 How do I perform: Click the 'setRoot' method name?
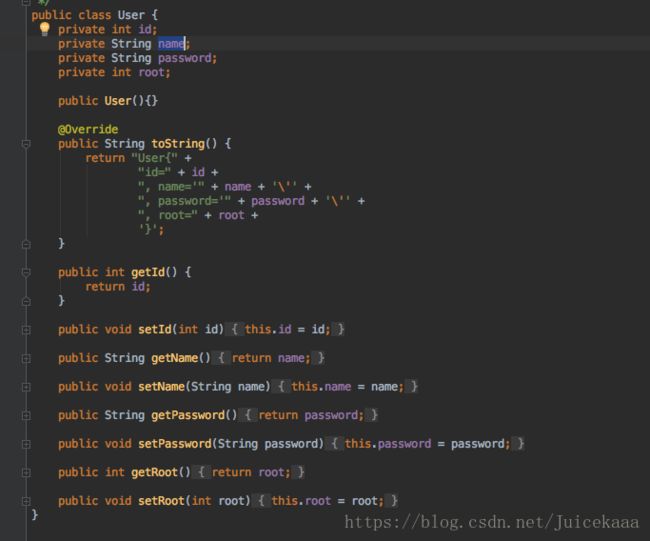[x=161, y=501]
